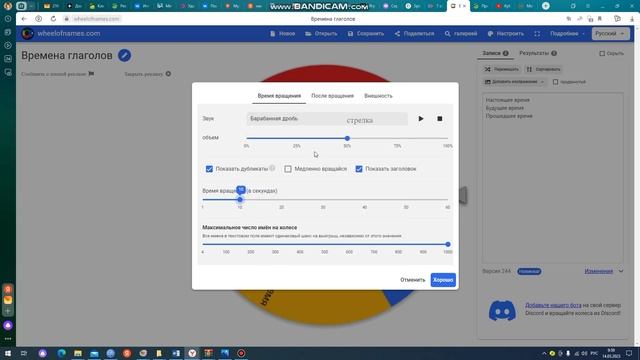
Task: Share the wheel via 'Поделиться'
Action: [x=415, y=33]
